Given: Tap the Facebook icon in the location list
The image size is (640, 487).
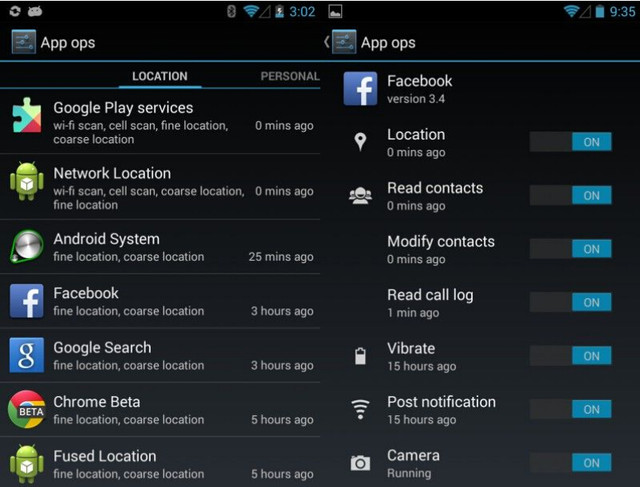Looking at the screenshot, I should coord(27,301).
